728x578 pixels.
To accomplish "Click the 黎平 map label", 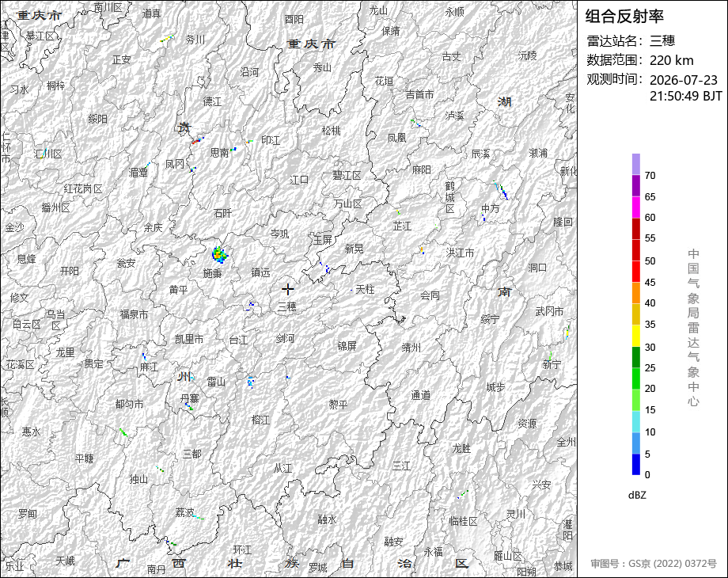I will coord(338,405).
